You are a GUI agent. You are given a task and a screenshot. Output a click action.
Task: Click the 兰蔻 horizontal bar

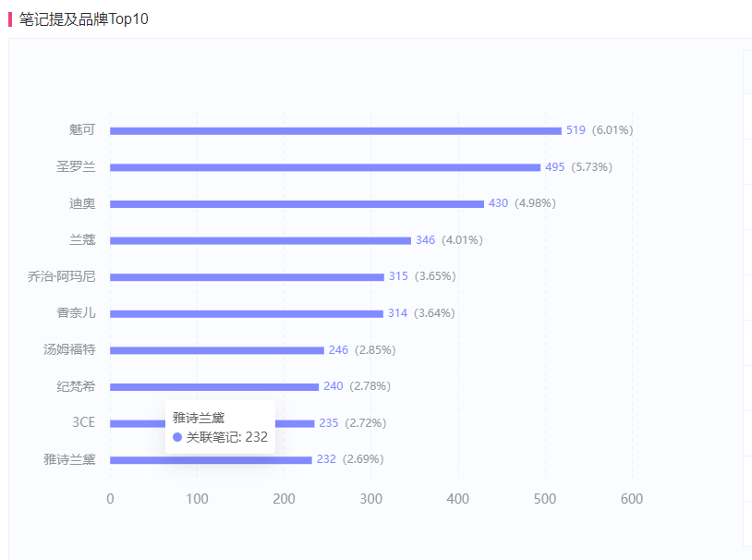tap(261, 240)
